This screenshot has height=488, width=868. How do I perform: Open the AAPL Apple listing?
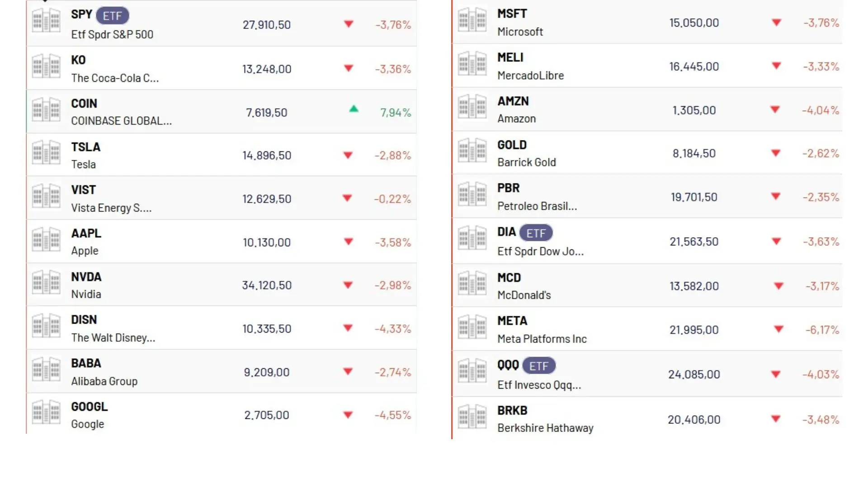coord(222,242)
